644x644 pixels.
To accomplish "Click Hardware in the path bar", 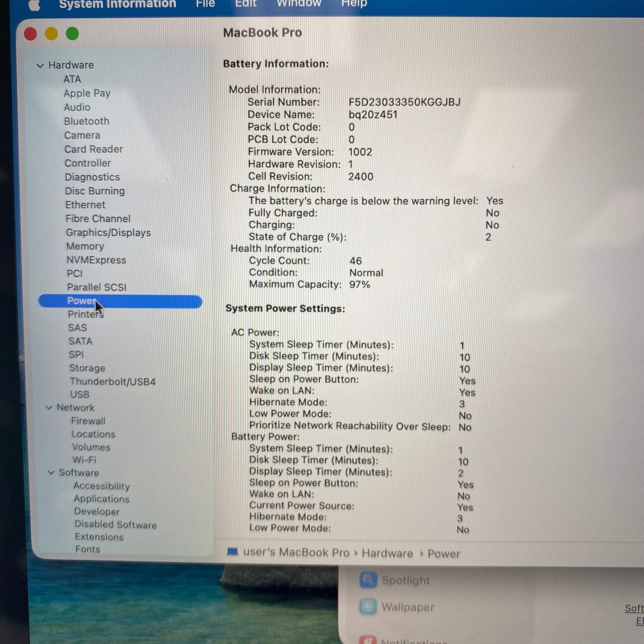I will pyautogui.click(x=387, y=553).
